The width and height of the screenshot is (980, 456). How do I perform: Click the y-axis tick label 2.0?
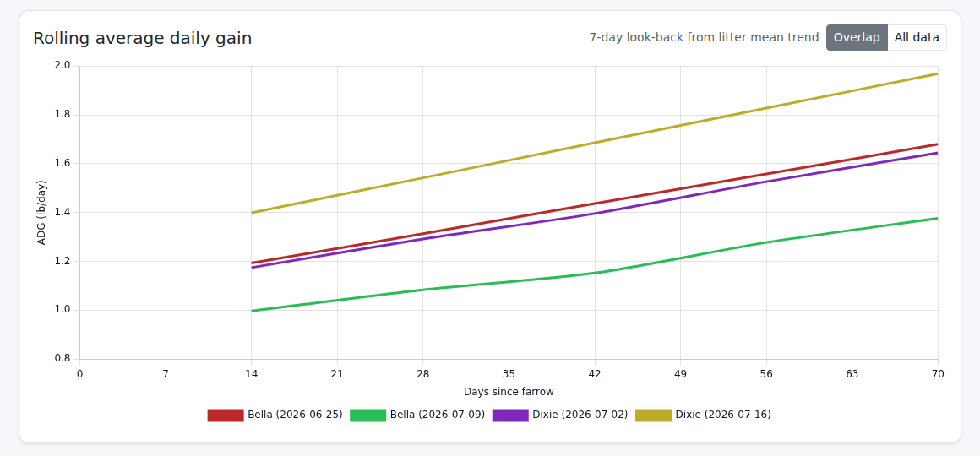(x=63, y=66)
